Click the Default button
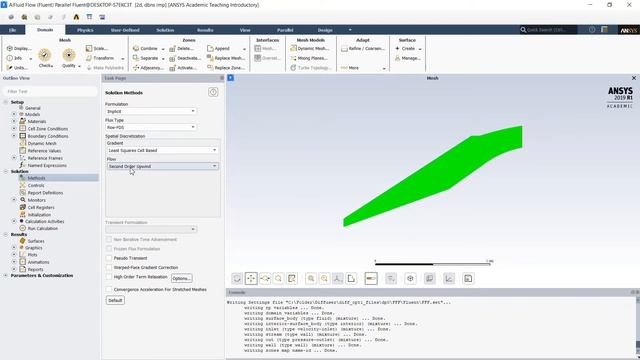Screen dimensions: 640x360 click(115, 300)
